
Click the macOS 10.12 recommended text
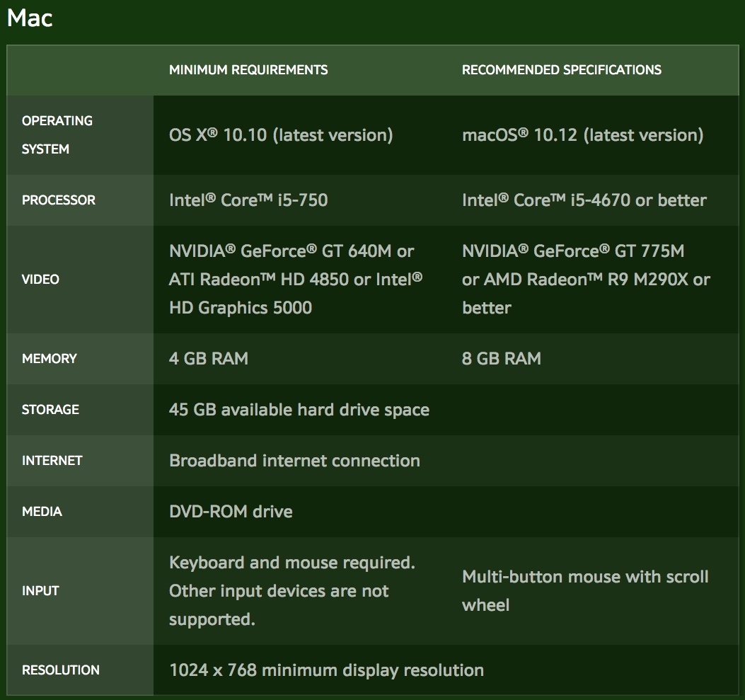click(x=582, y=135)
